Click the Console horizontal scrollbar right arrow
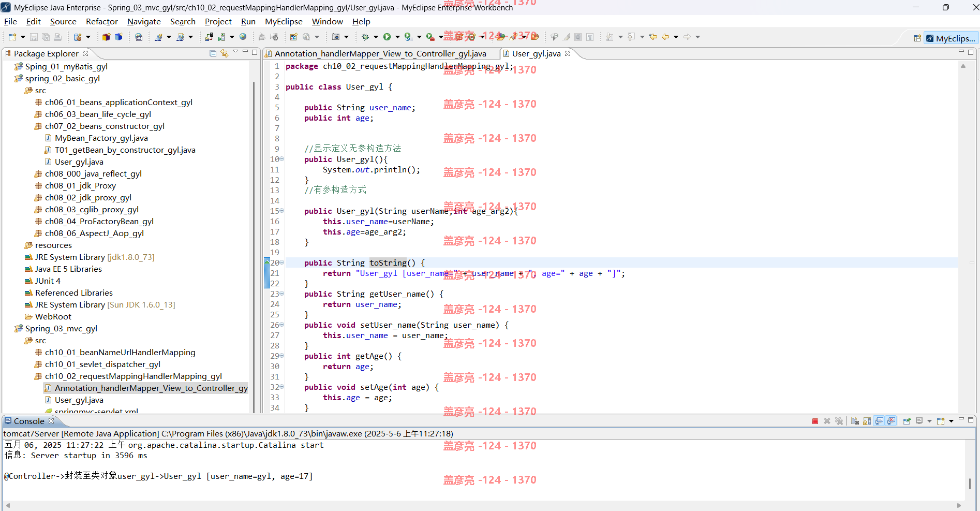 (x=959, y=505)
